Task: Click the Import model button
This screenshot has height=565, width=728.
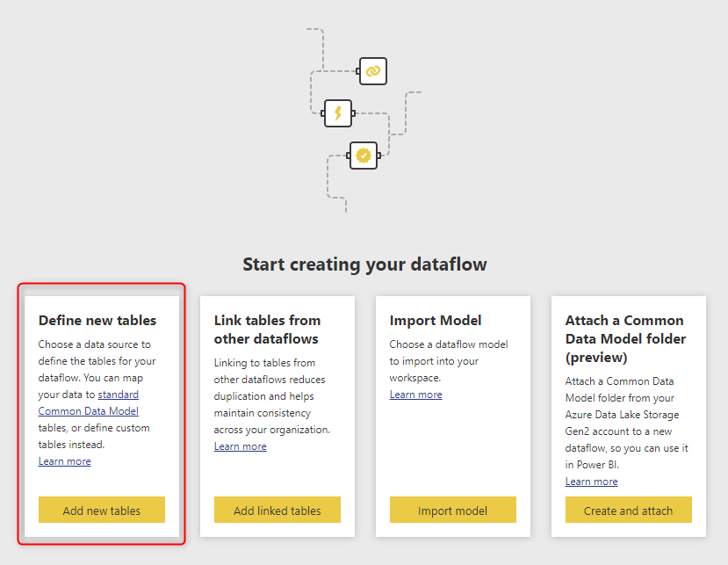Action: [452, 511]
